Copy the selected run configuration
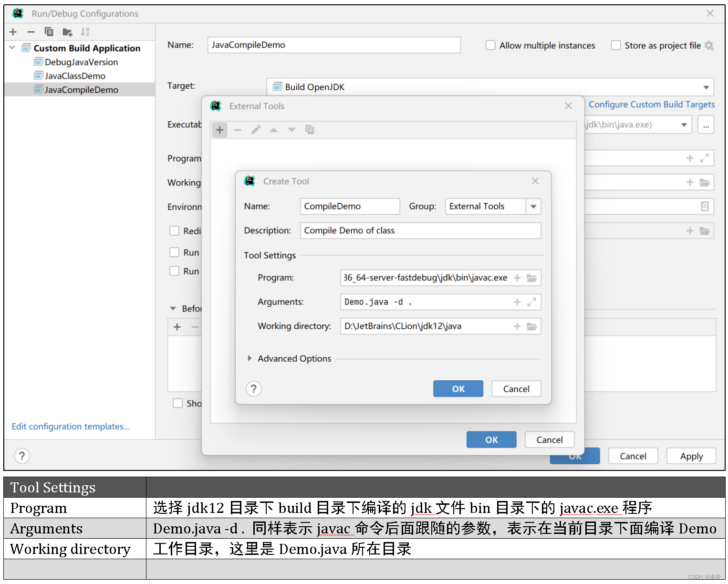 click(49, 32)
